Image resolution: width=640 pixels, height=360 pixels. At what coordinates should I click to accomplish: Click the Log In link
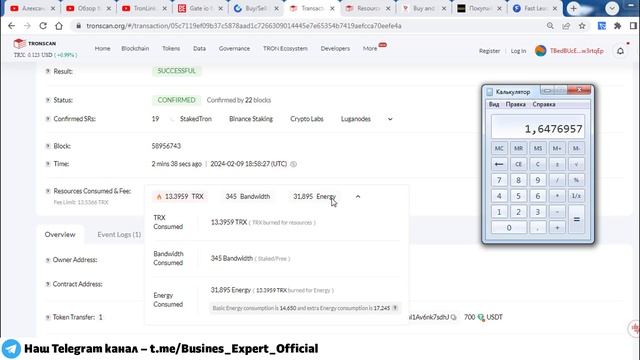518,51
